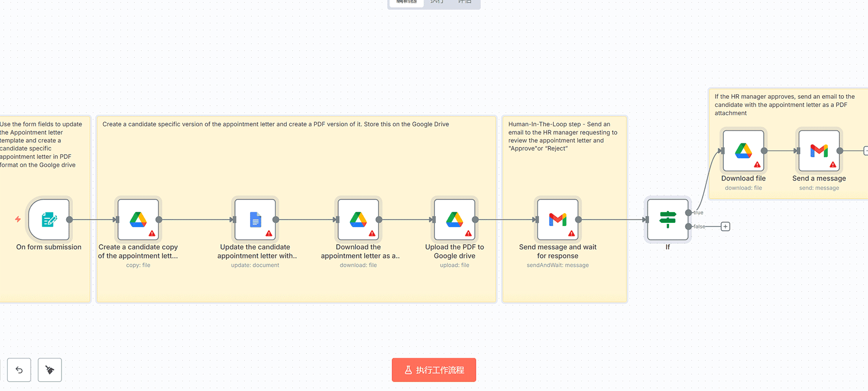Click the 执行工作流程 execute workflow button
868x391 pixels.
[x=433, y=370]
